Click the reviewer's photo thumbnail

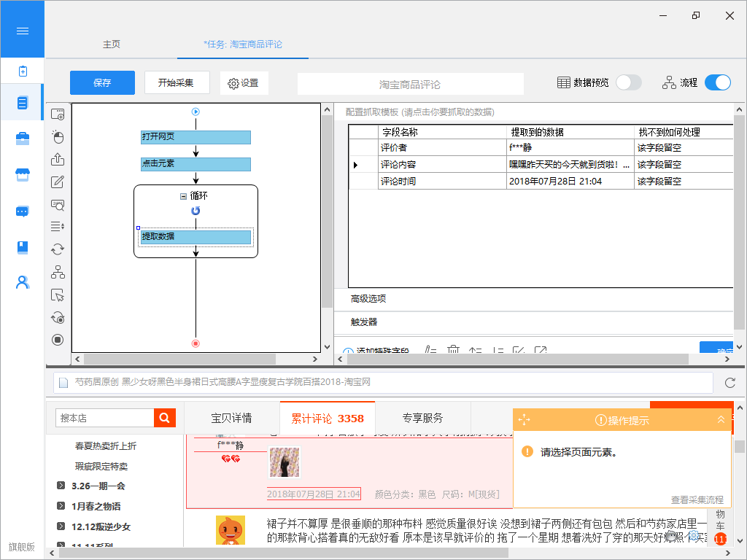(x=285, y=462)
